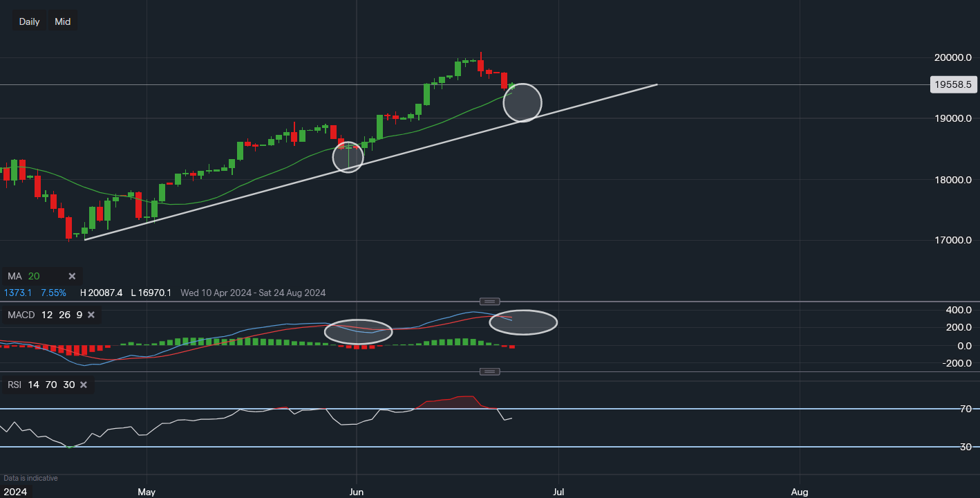Image resolution: width=980 pixels, height=498 pixels.
Task: Remove the MA indicator with its X icon
Action: tap(72, 276)
